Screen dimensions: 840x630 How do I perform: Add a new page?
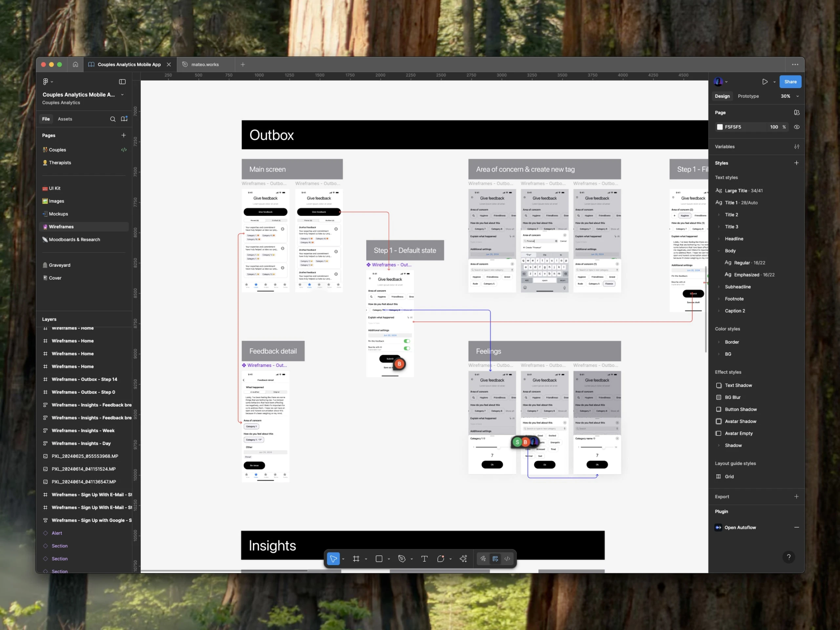click(123, 135)
